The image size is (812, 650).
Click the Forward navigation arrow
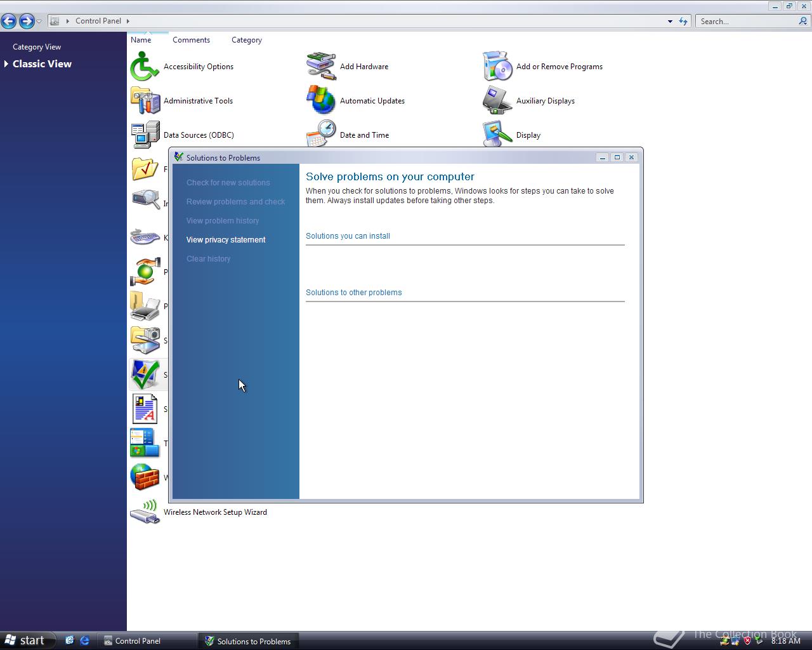(x=26, y=21)
